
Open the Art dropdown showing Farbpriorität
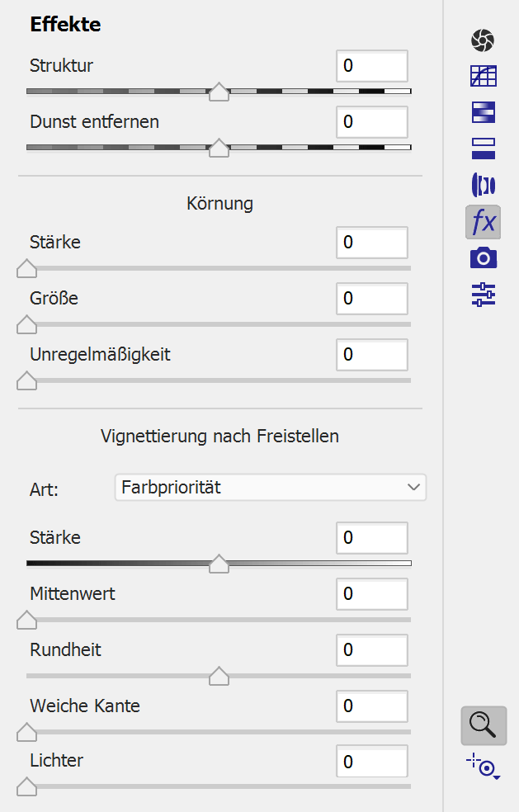(x=270, y=488)
